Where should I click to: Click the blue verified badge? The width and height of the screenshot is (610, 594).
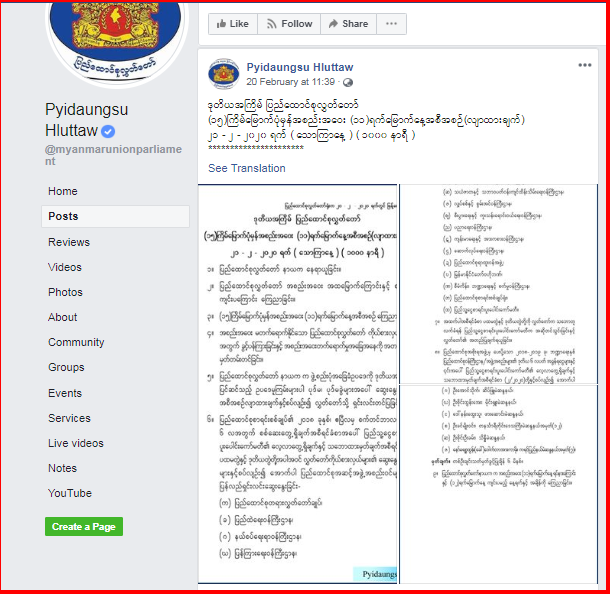(108, 131)
